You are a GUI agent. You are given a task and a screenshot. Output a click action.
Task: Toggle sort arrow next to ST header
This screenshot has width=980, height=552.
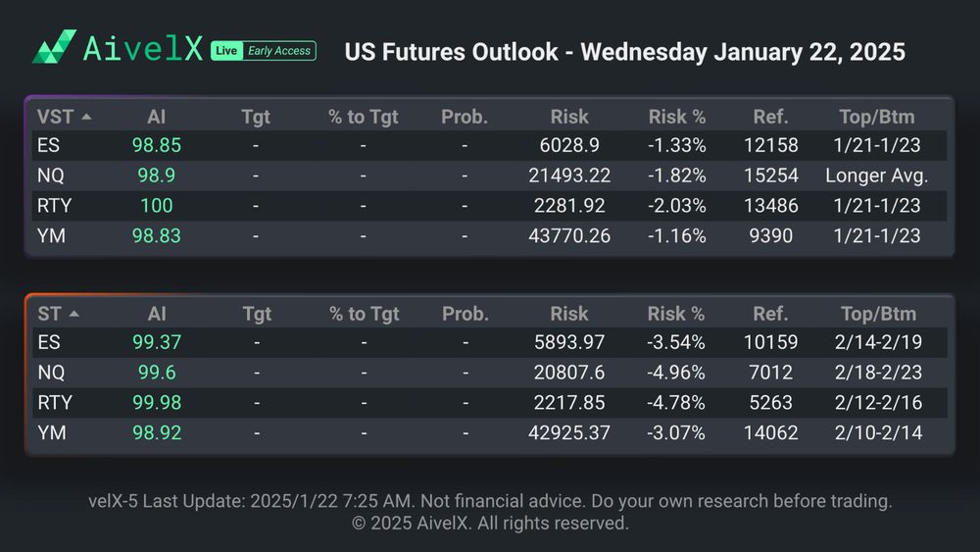coord(74,315)
